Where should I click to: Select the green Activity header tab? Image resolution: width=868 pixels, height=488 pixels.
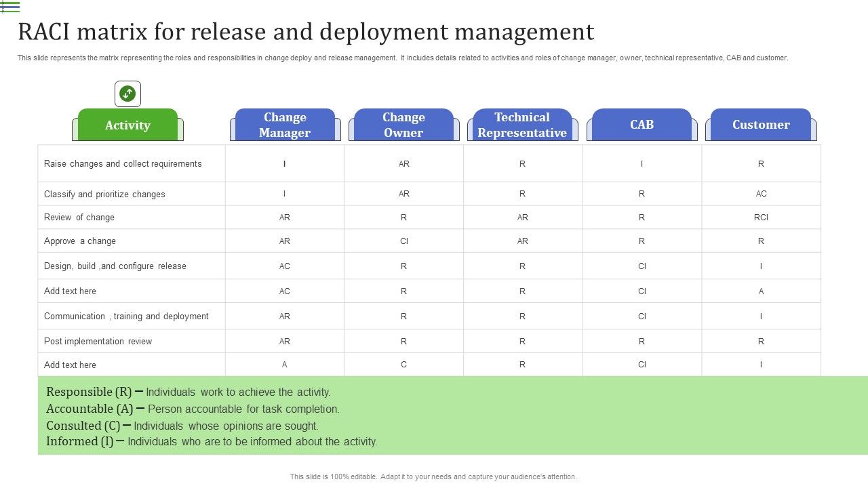127,125
